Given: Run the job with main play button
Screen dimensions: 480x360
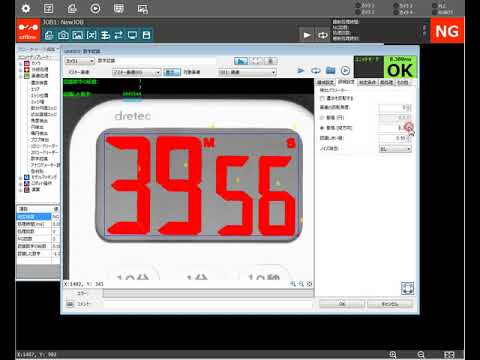Looking at the screenshot, I should 307,35.
